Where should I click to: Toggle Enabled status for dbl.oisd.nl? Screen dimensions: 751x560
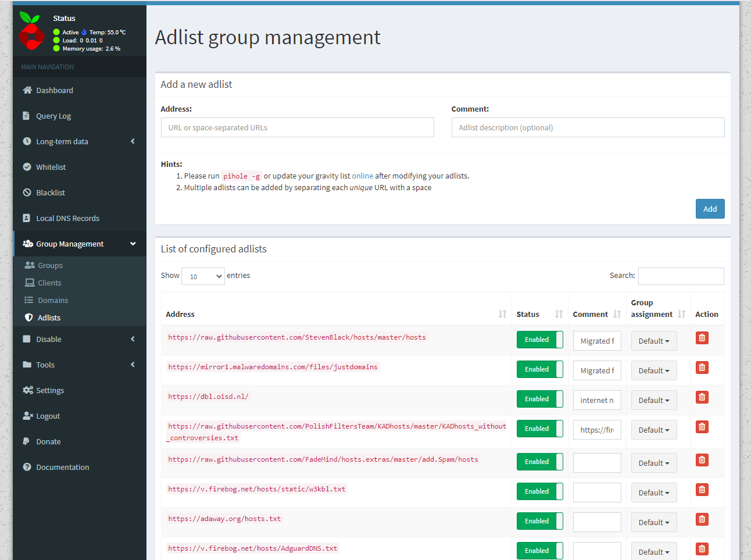click(540, 399)
